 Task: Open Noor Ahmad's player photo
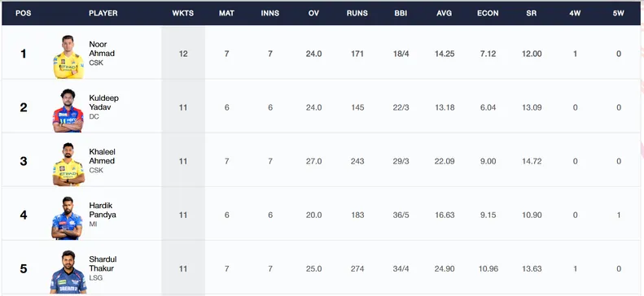[x=68, y=57]
